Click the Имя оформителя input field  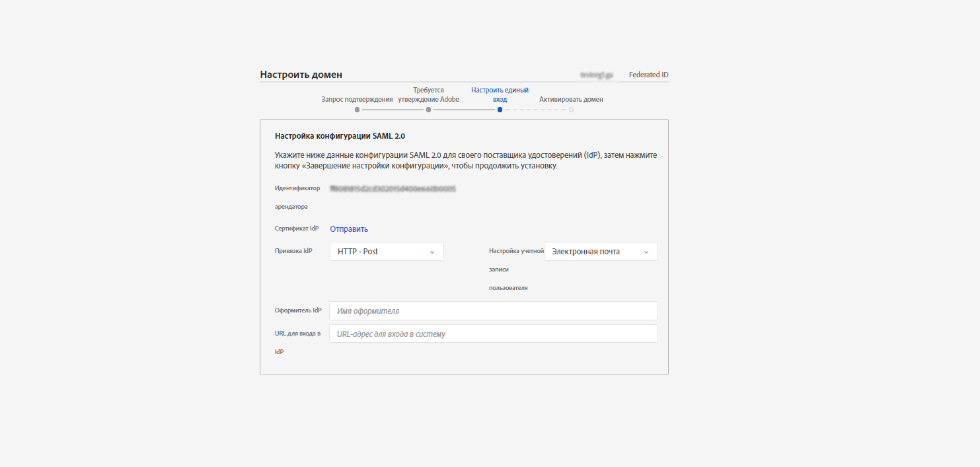coord(494,311)
